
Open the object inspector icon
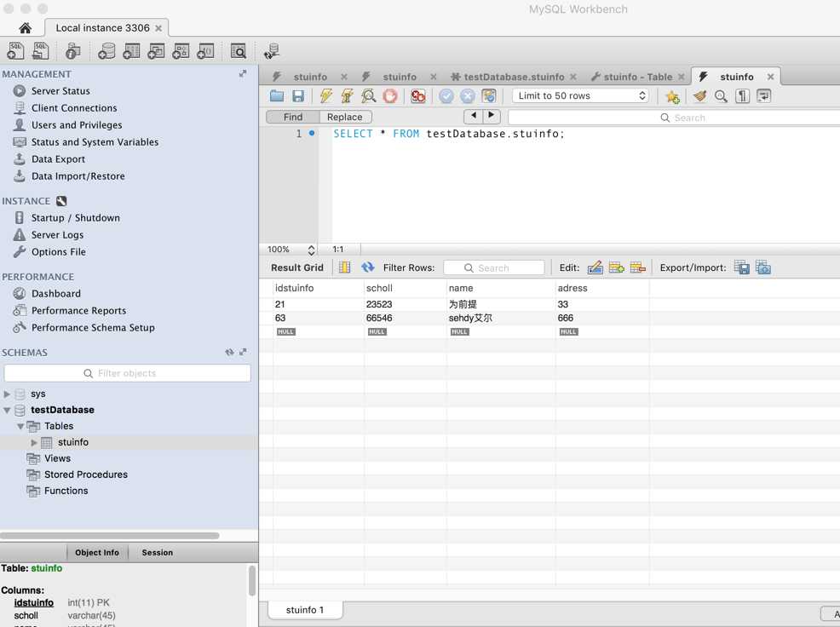point(73,51)
